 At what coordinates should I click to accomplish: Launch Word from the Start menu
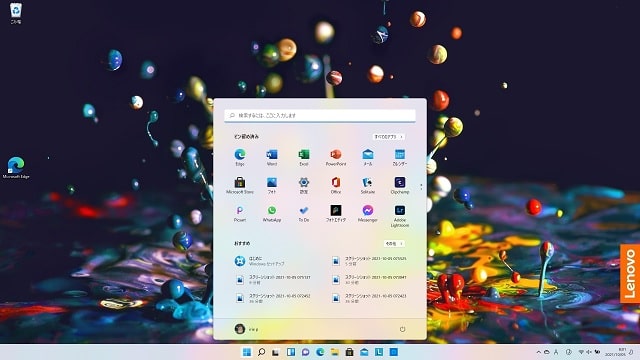tap(272, 157)
